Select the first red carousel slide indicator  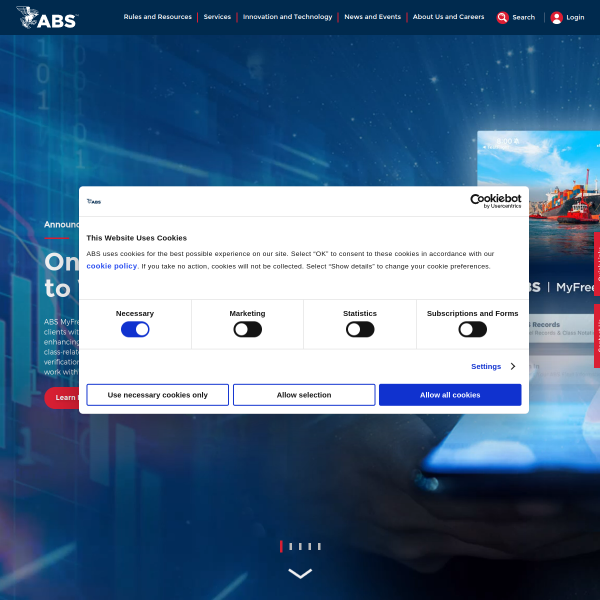click(281, 546)
